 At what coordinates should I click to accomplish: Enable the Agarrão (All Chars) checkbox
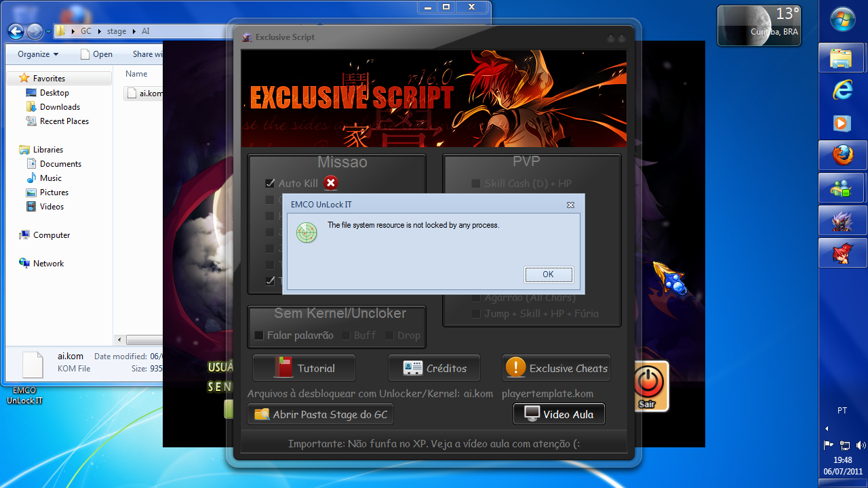pos(476,298)
